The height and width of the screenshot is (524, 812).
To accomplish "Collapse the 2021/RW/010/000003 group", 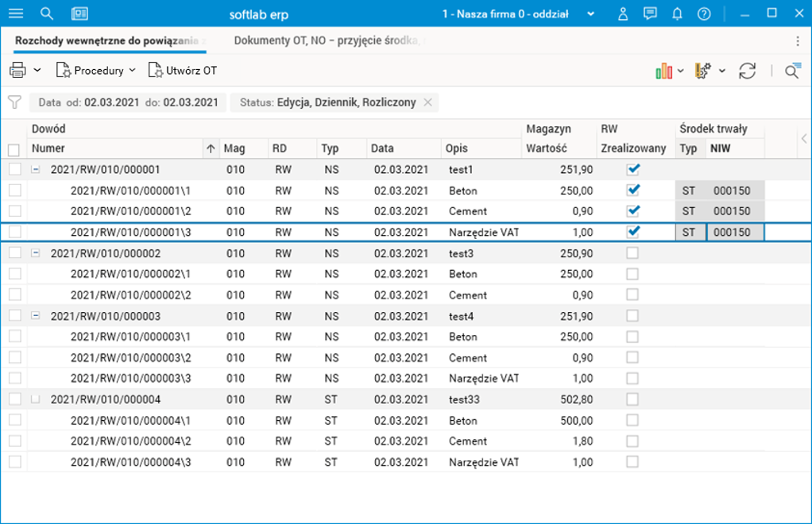I will point(35,315).
